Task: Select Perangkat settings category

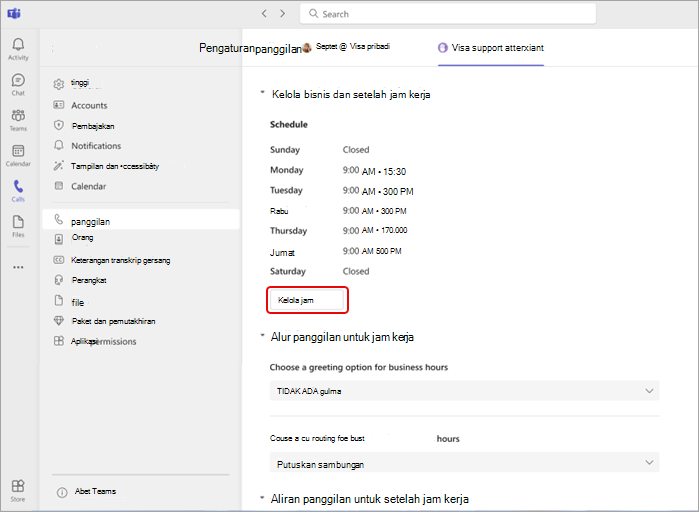Action: pos(89,280)
